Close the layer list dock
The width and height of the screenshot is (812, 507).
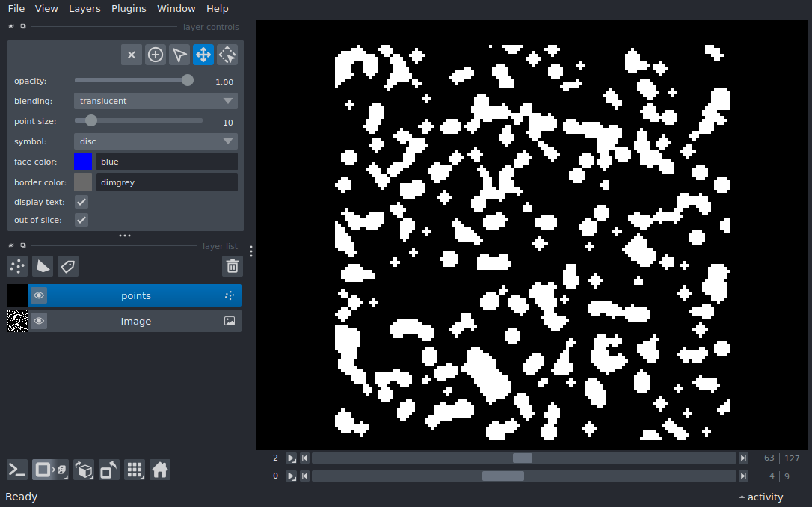click(11, 245)
